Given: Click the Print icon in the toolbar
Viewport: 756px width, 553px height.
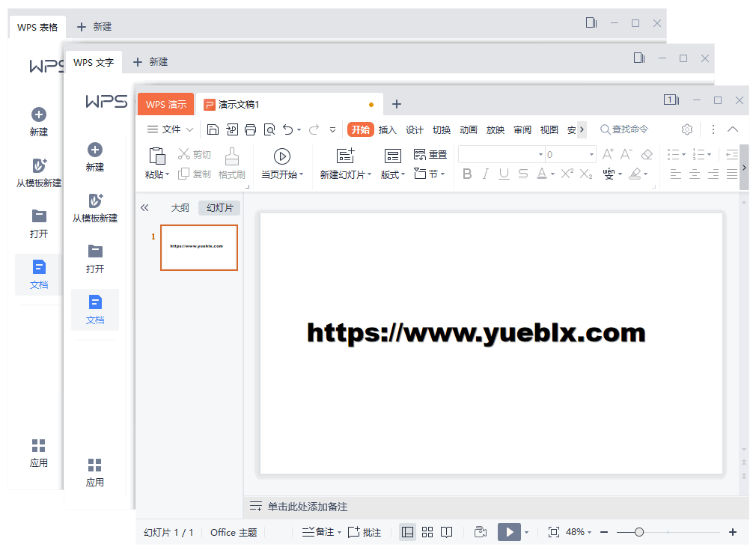Looking at the screenshot, I should pos(250,129).
